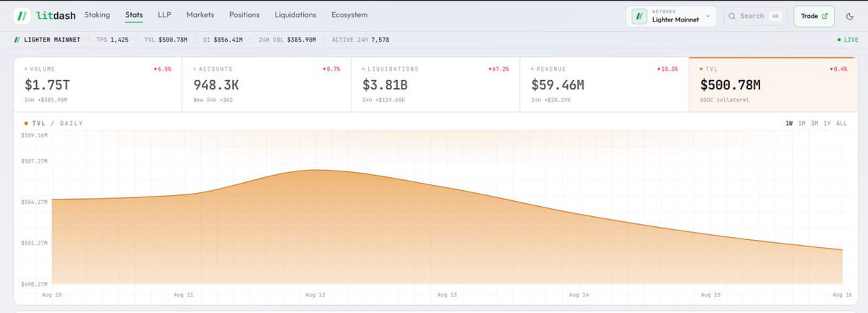
Task: Click the TVL / DAILY chart title
Action: [54, 124]
